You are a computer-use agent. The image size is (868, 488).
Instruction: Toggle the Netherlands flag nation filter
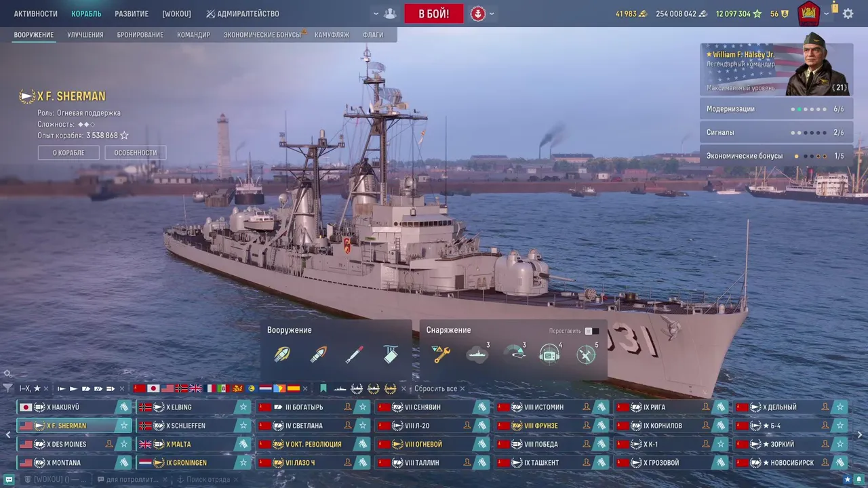(266, 388)
